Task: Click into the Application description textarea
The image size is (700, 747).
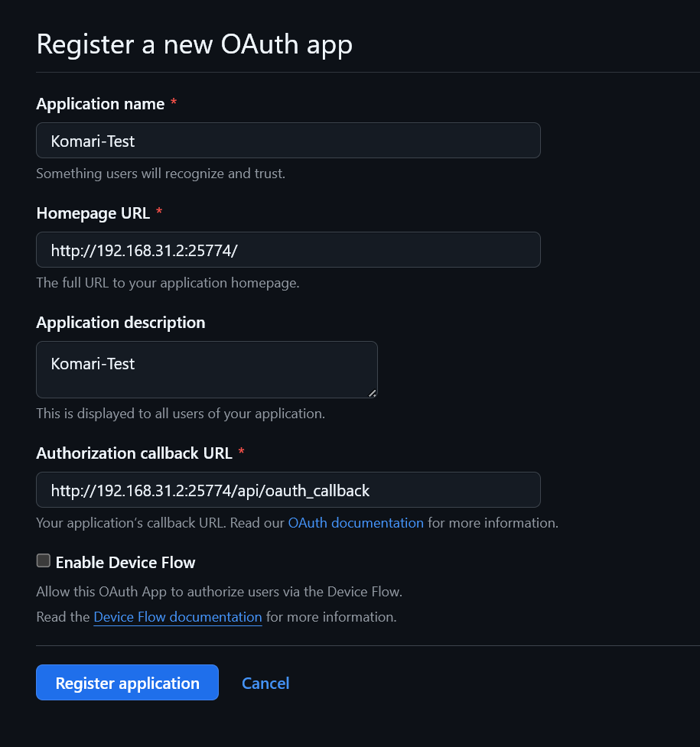Action: click(207, 369)
